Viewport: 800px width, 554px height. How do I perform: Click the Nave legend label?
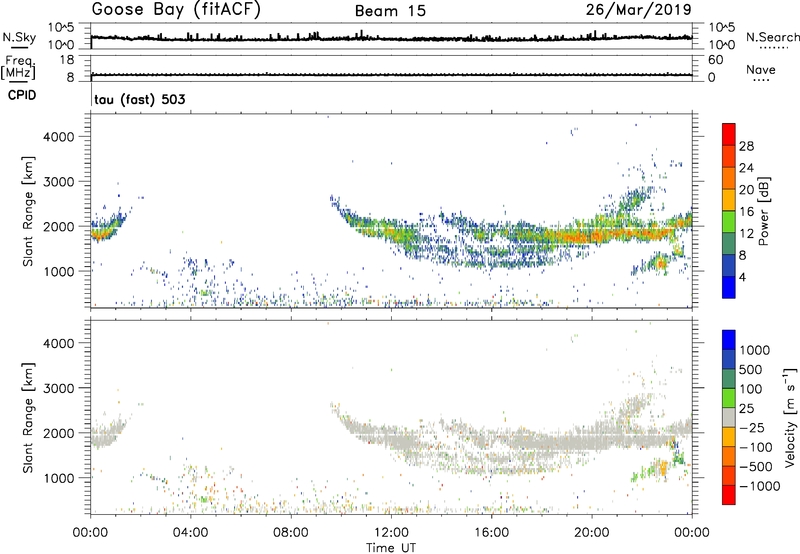(x=761, y=69)
